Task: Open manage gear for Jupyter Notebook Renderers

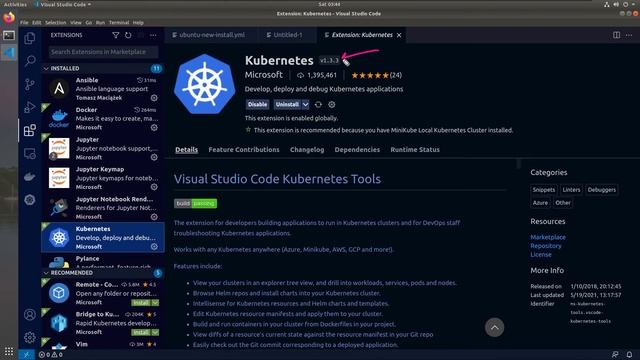Action: point(154,217)
